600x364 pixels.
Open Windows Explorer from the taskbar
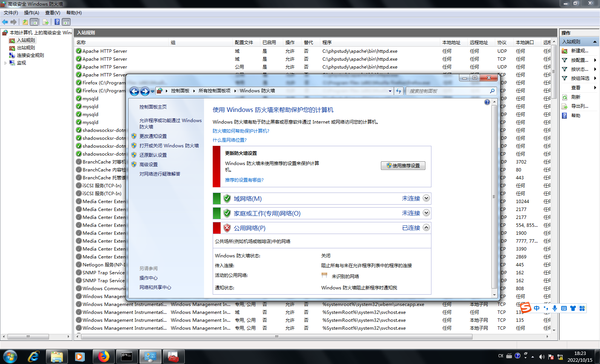(x=57, y=356)
